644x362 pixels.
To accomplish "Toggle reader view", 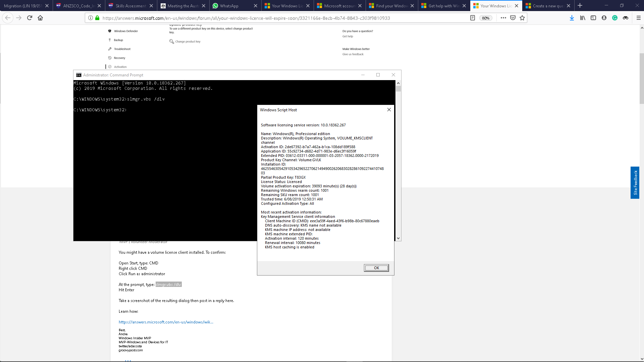I will pos(473,18).
